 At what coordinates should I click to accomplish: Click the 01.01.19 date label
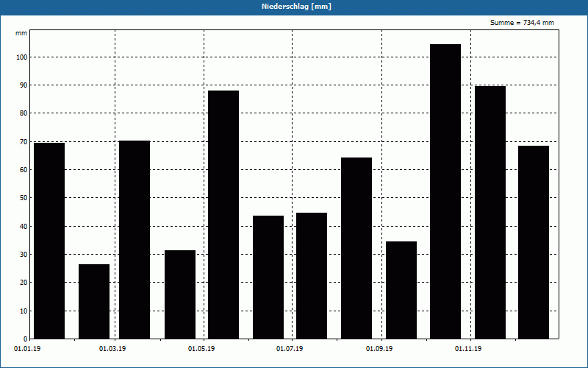tap(27, 349)
